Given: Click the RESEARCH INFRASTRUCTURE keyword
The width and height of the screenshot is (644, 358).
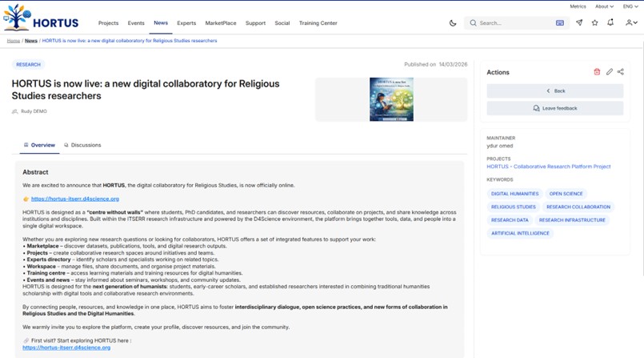Looking at the screenshot, I should click(572, 220).
